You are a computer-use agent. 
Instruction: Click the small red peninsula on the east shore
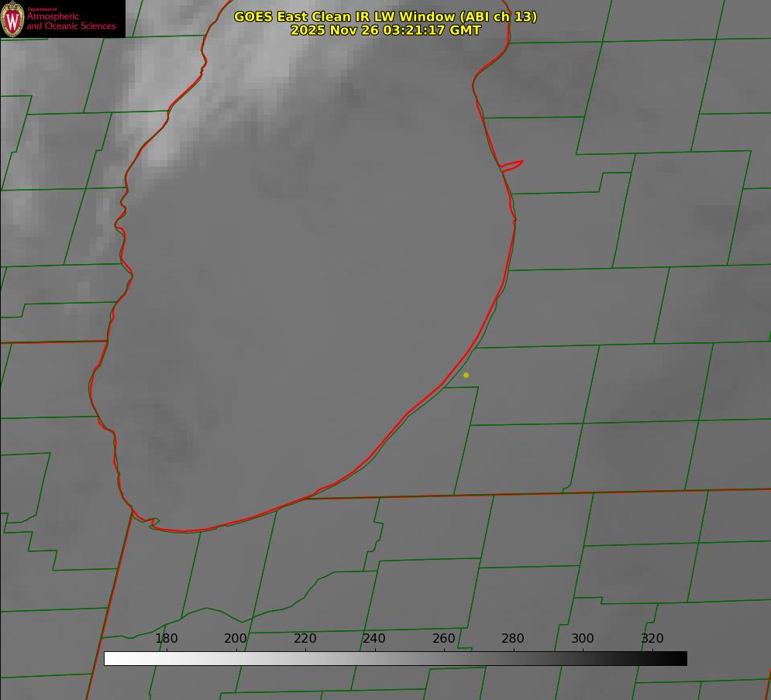(513, 165)
